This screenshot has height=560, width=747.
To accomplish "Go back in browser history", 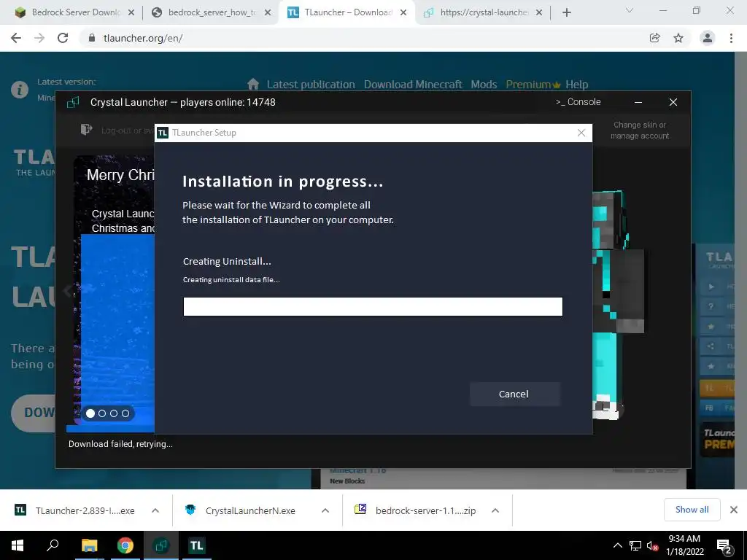I will pos(16,38).
